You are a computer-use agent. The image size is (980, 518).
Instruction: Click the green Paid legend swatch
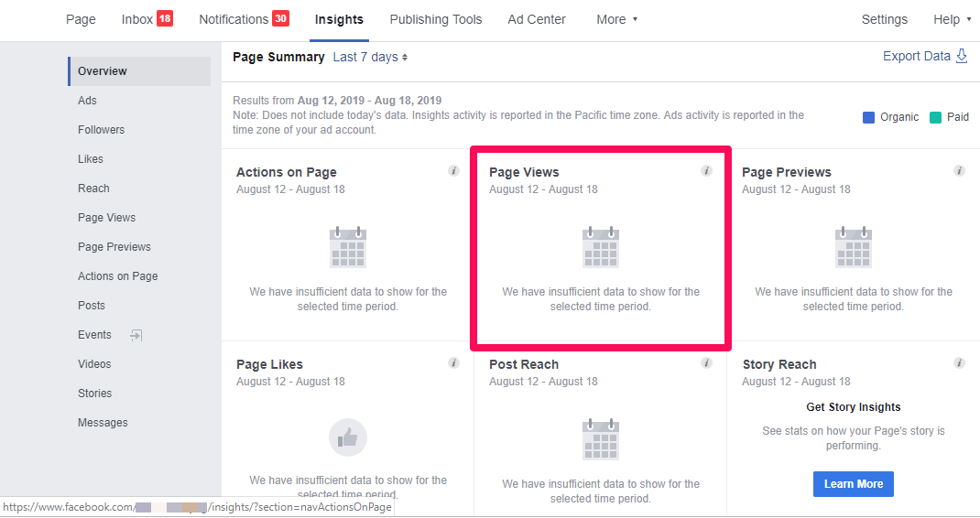click(935, 117)
